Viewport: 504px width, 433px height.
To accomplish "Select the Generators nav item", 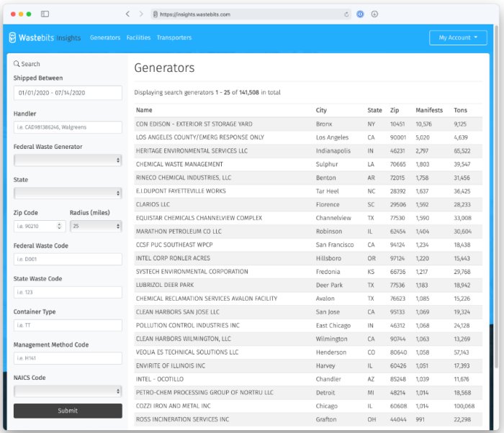I will tap(105, 37).
